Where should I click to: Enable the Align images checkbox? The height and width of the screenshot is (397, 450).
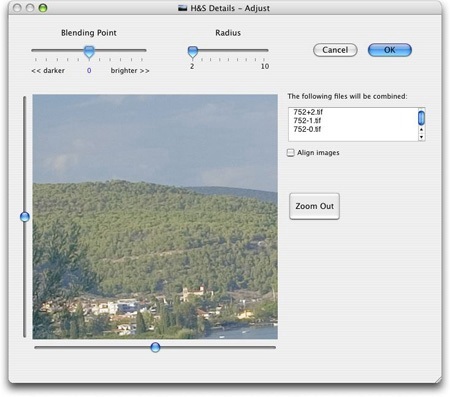point(291,153)
